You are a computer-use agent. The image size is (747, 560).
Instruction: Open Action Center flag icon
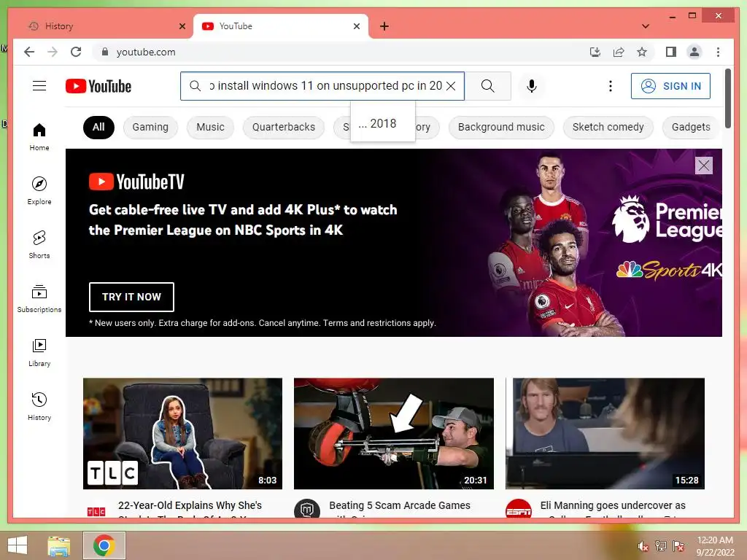click(678, 545)
